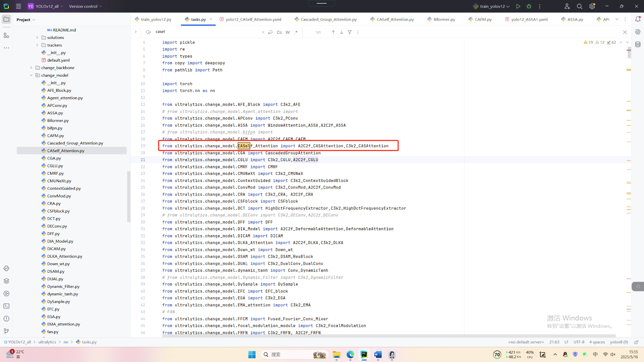Open the Terminal tool window
The width and height of the screenshot is (644, 362).
6,306
